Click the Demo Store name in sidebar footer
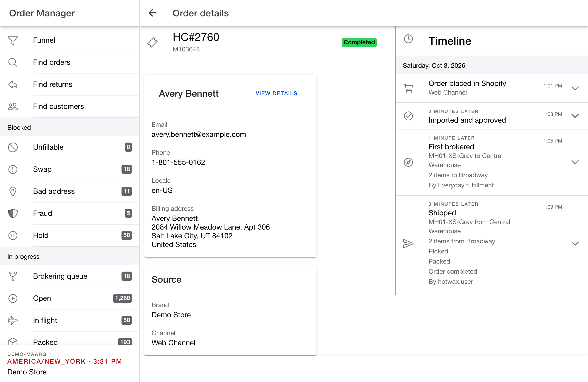This screenshot has height=382, width=588. click(x=27, y=372)
